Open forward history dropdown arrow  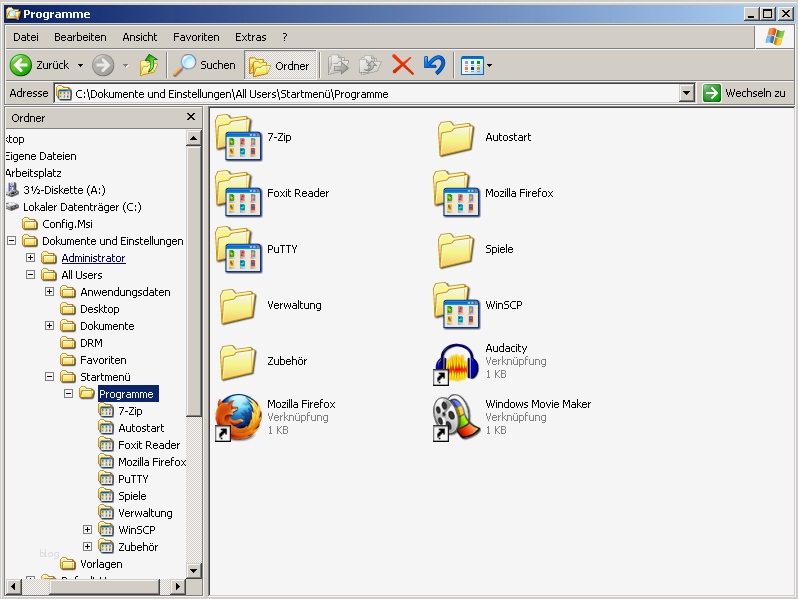pos(126,66)
